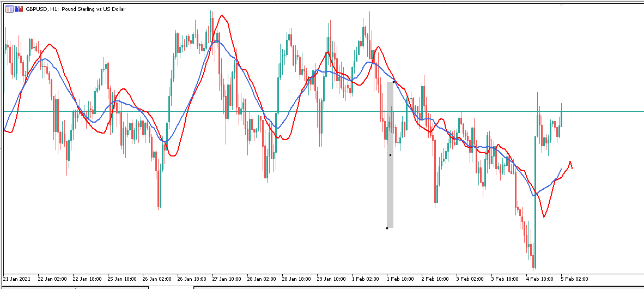This screenshot has height=289, width=644.
Task: Click the '29 Jan 10:00' time label
Action: 331,279
